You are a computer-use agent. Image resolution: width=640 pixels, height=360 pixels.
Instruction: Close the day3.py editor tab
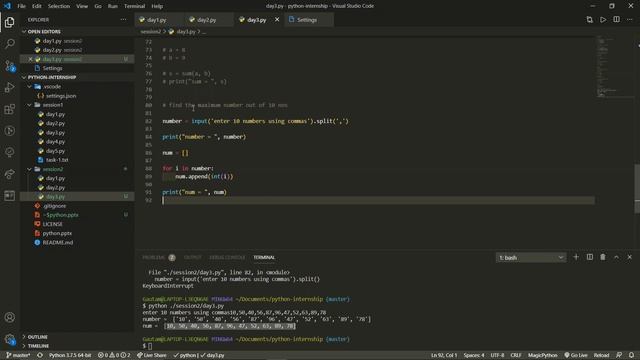(277, 20)
